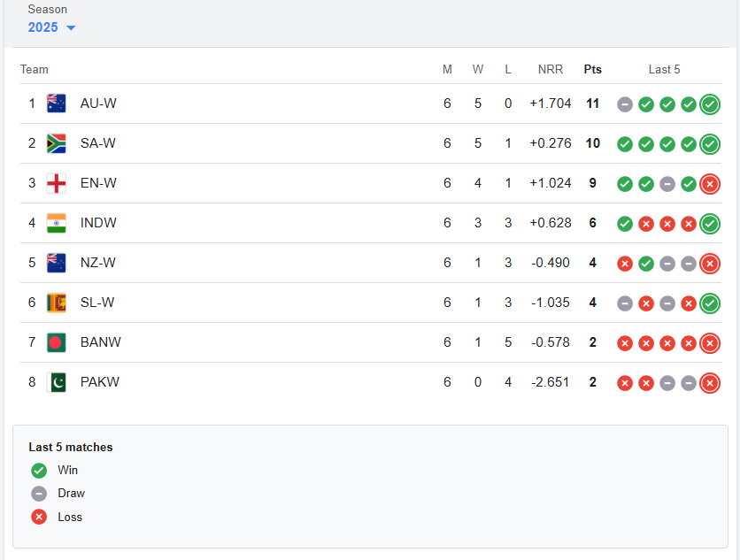Click the PAKW team name
The width and height of the screenshot is (740, 560).
(x=100, y=382)
